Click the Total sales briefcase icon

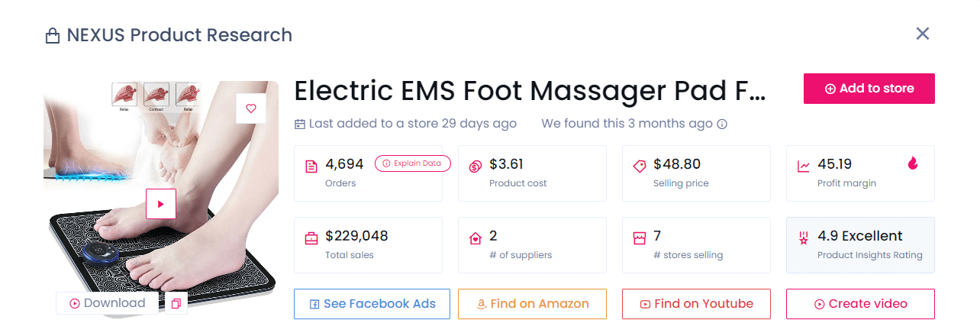(311, 238)
